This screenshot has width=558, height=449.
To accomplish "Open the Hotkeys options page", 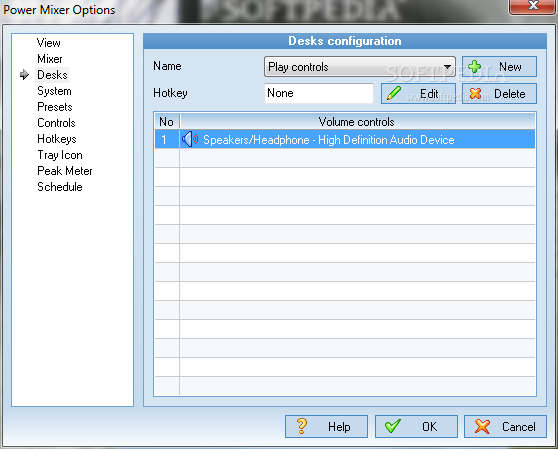I will pyautogui.click(x=57, y=139).
